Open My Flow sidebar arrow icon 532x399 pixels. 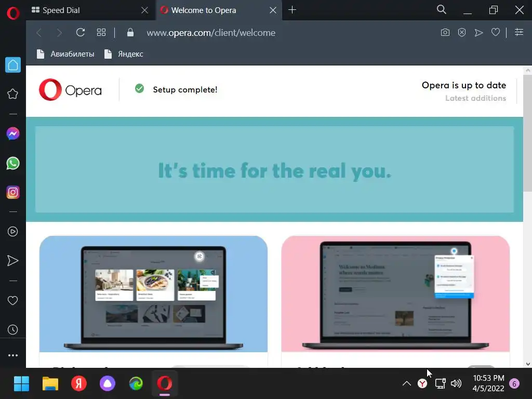13,261
